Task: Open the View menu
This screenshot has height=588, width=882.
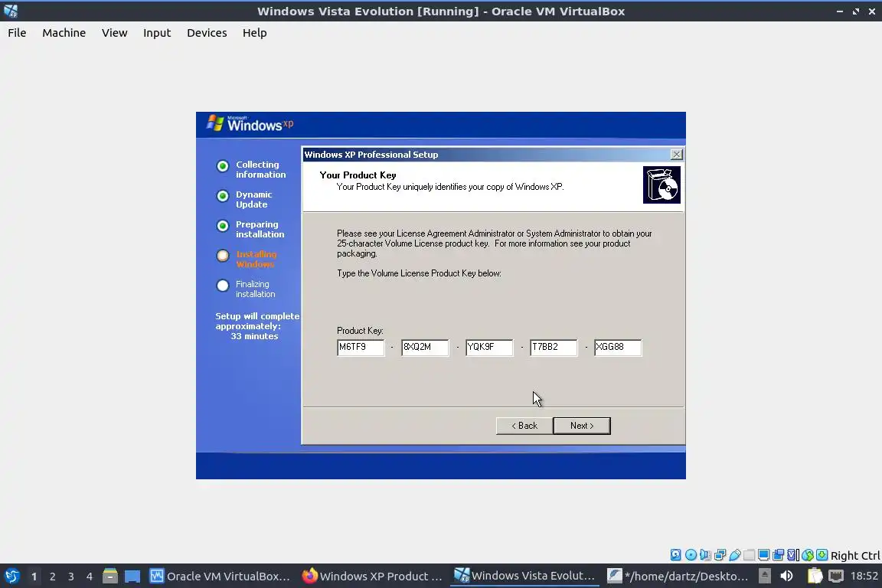Action: 115,33
